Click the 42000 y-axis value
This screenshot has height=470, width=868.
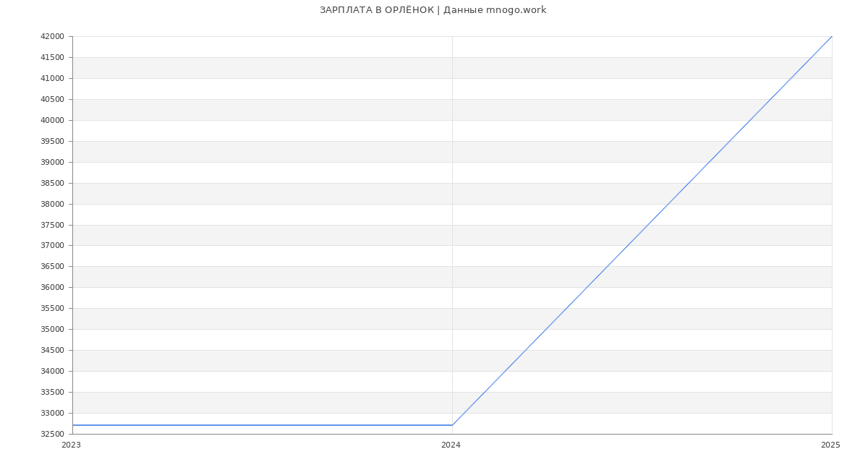click(52, 37)
